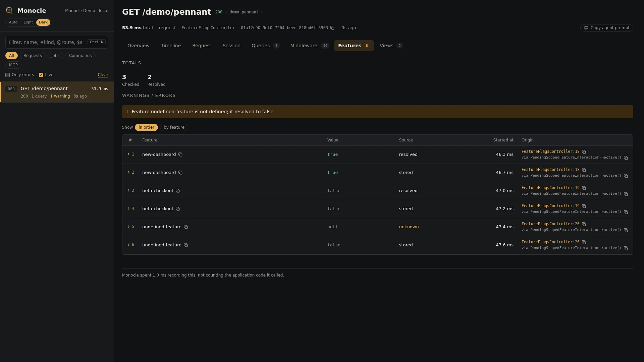The image size is (644, 362).
Task: Go to the Middleware tab
Action: 309,46
